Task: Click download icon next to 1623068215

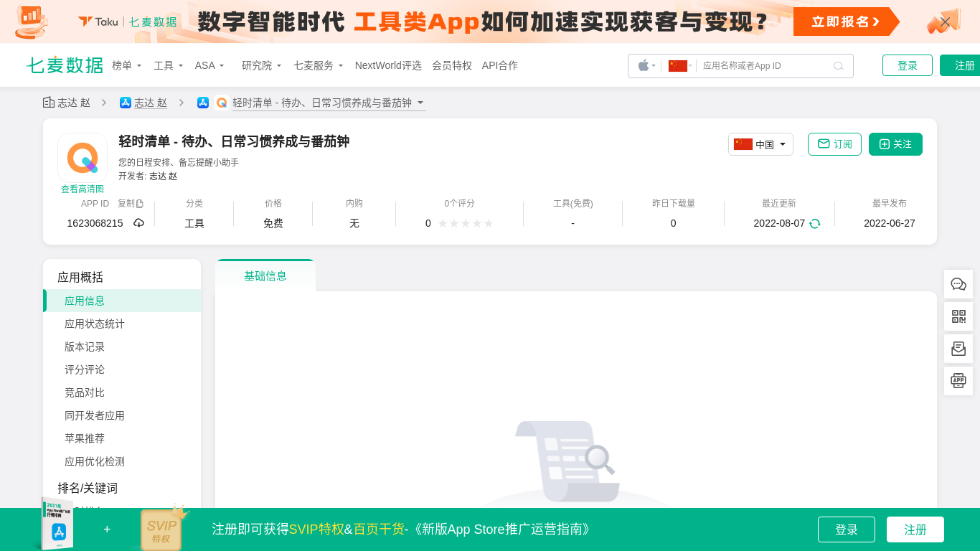Action: (139, 223)
